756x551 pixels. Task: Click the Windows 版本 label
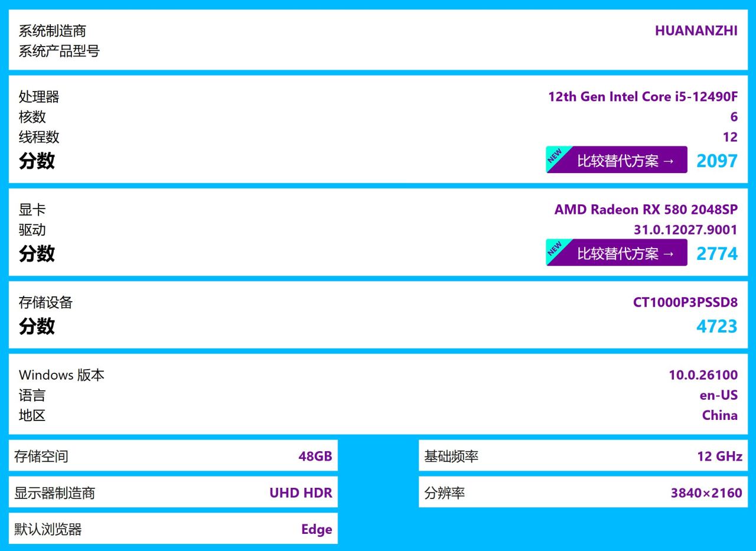coord(62,375)
